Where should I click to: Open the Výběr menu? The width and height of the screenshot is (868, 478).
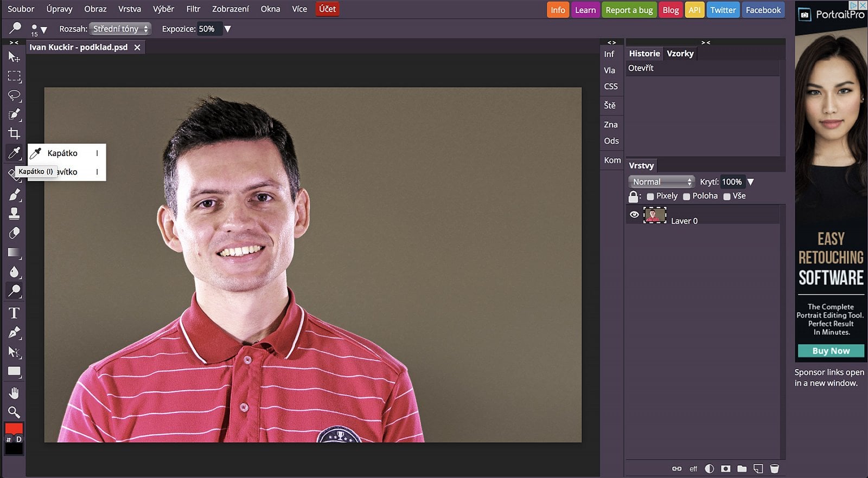163,9
